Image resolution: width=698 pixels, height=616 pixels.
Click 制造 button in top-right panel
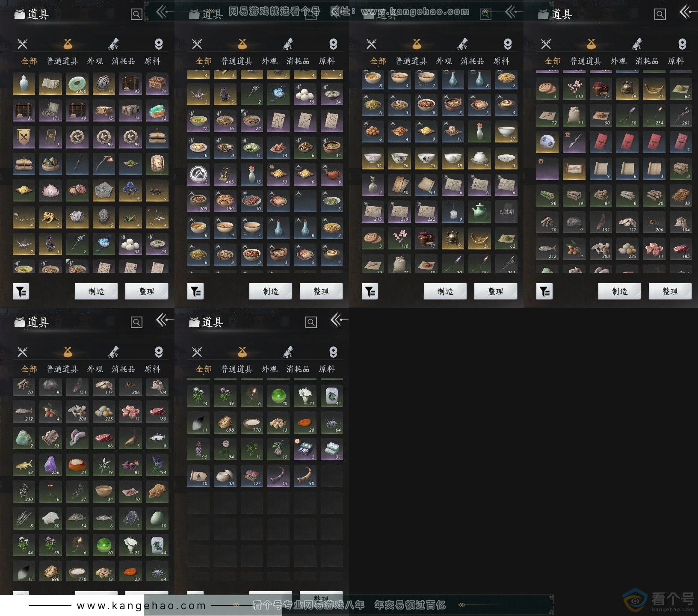(620, 291)
